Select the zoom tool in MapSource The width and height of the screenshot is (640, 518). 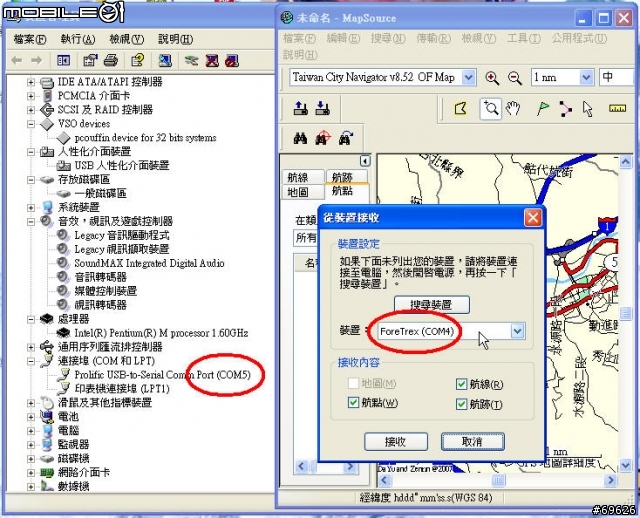coord(491,109)
